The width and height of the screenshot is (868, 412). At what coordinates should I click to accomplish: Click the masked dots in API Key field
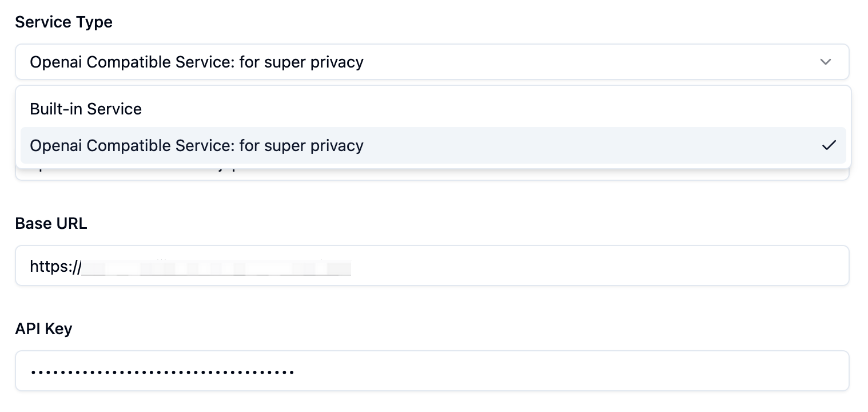point(162,372)
